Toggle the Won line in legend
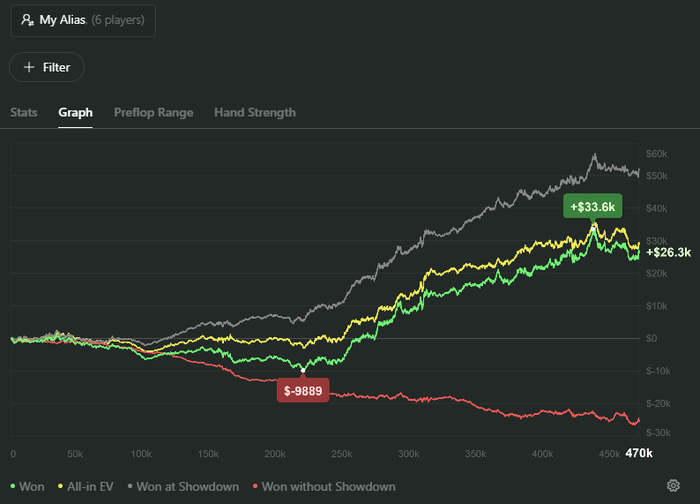 click(26, 487)
